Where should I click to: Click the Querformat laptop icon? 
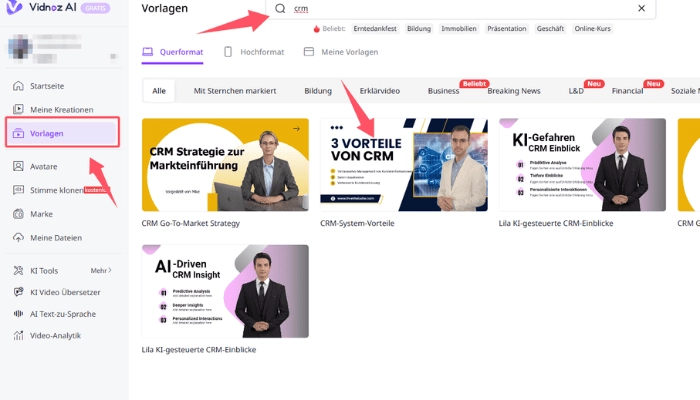[x=147, y=52]
